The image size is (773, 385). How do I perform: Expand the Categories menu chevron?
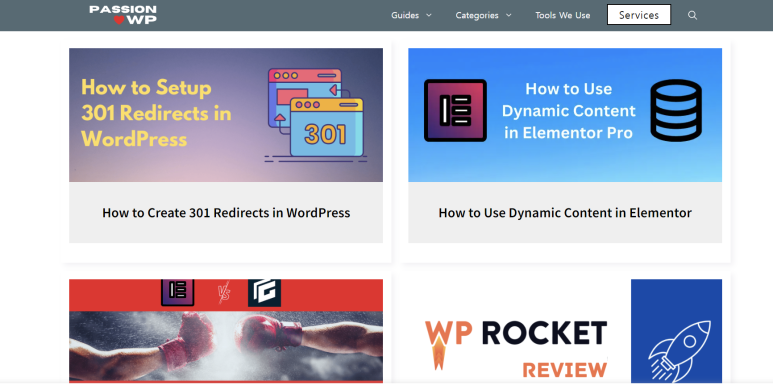pos(509,15)
